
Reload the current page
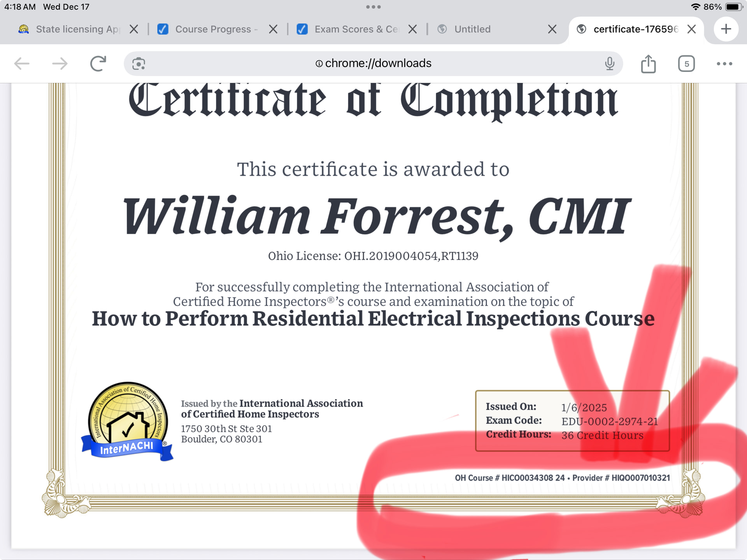click(x=98, y=63)
